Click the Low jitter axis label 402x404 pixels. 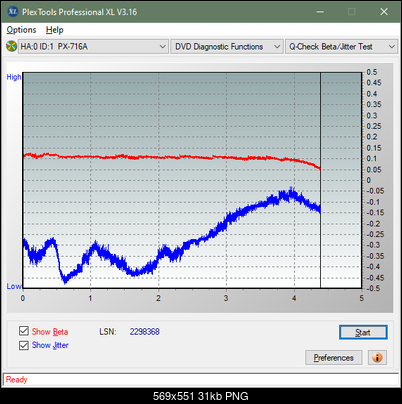[x=14, y=286]
